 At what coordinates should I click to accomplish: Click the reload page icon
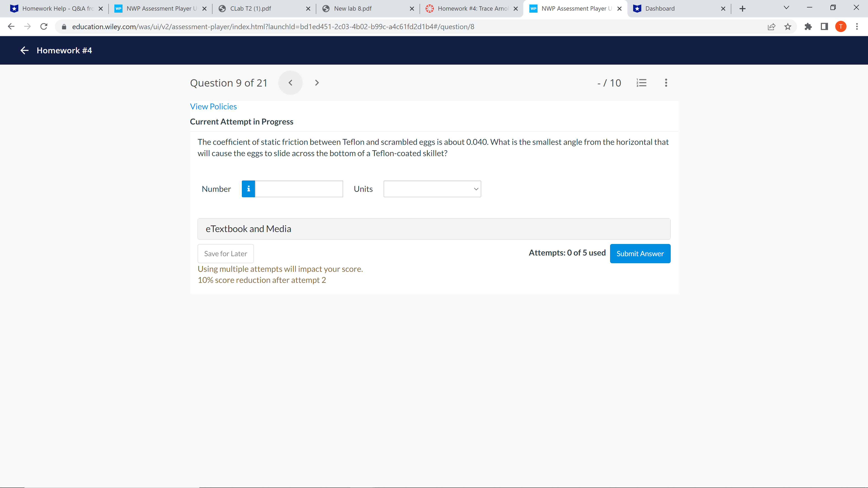tap(43, 27)
